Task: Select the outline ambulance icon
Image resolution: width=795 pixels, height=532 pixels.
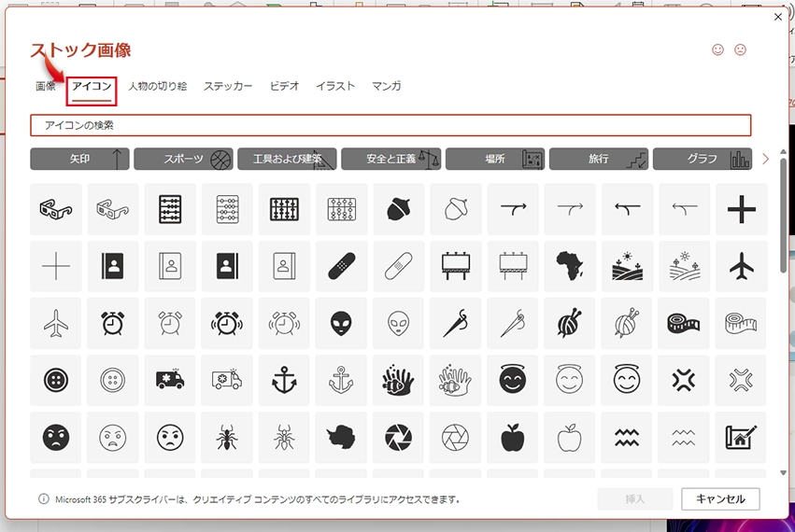Action: point(227,380)
